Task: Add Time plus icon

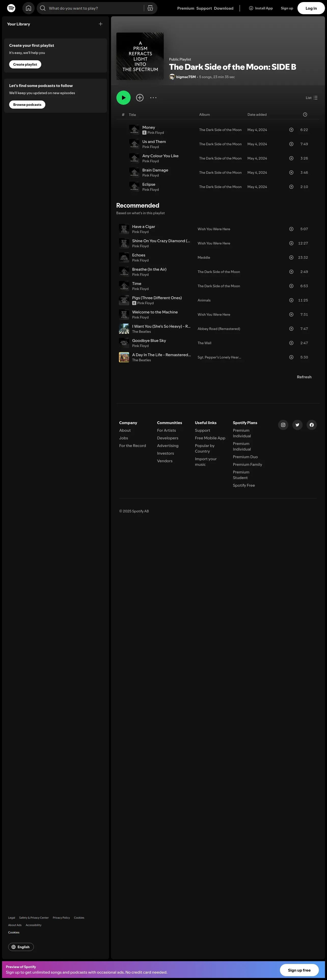Action: coord(291,286)
